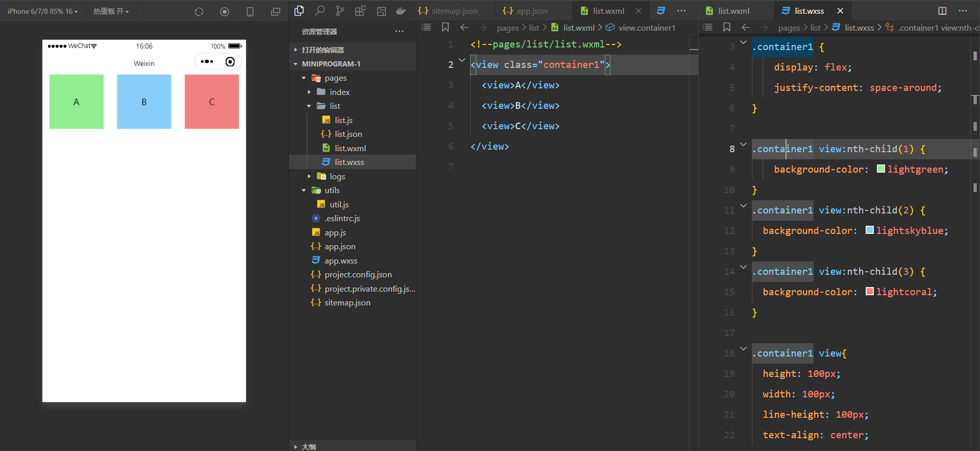Expand the index folder in tree
Screen dimensions: 980x451
click(309, 92)
